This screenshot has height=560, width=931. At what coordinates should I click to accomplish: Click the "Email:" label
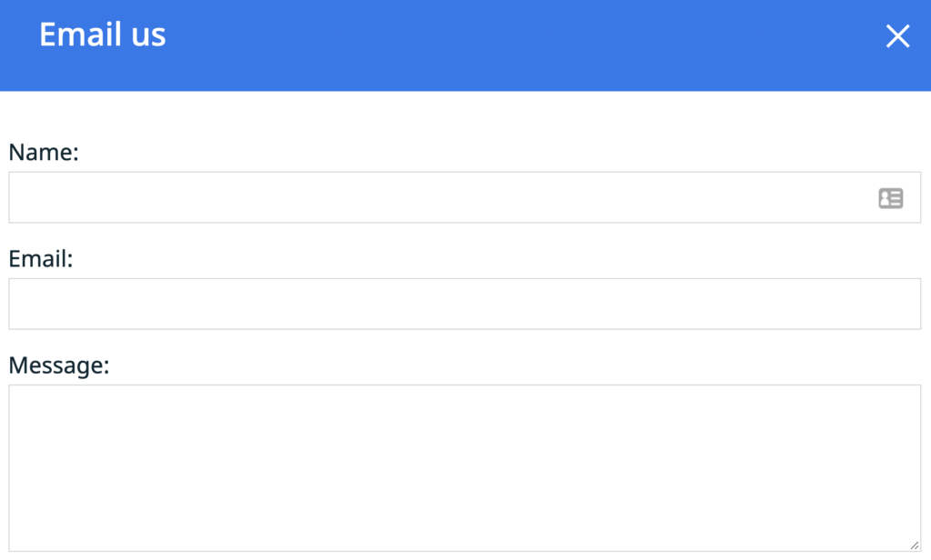[40, 259]
